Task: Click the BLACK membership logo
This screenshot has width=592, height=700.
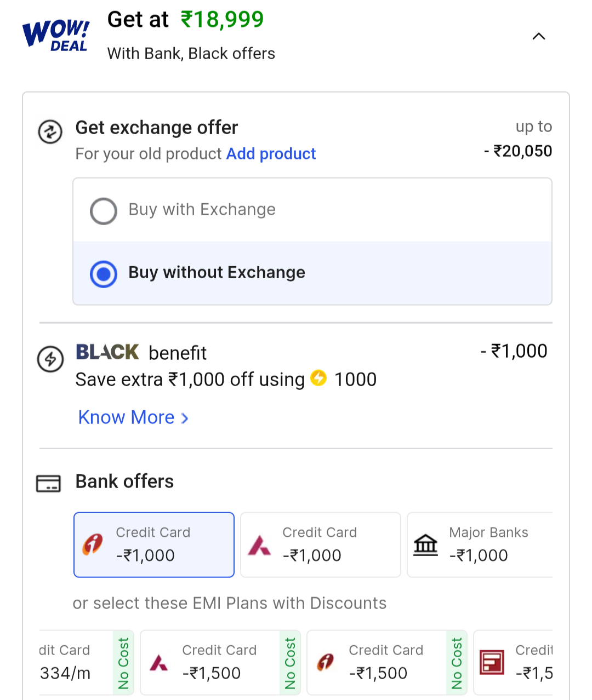Action: pyautogui.click(x=107, y=352)
